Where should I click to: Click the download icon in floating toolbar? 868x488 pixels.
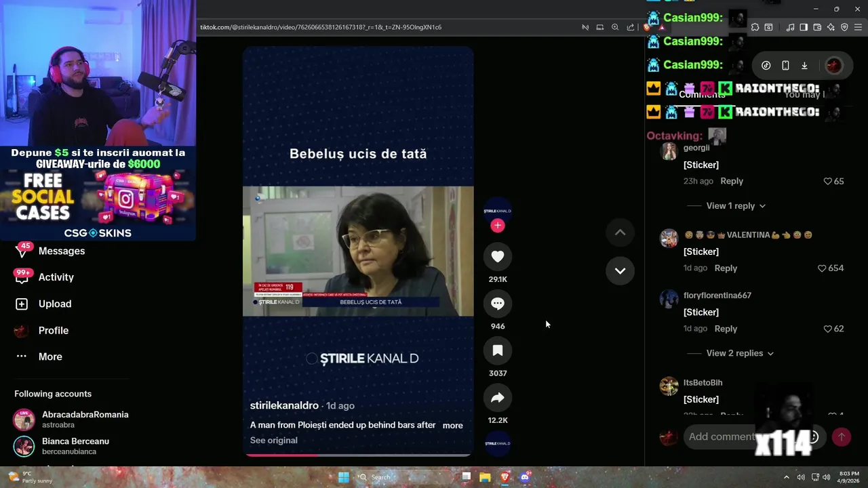point(804,66)
